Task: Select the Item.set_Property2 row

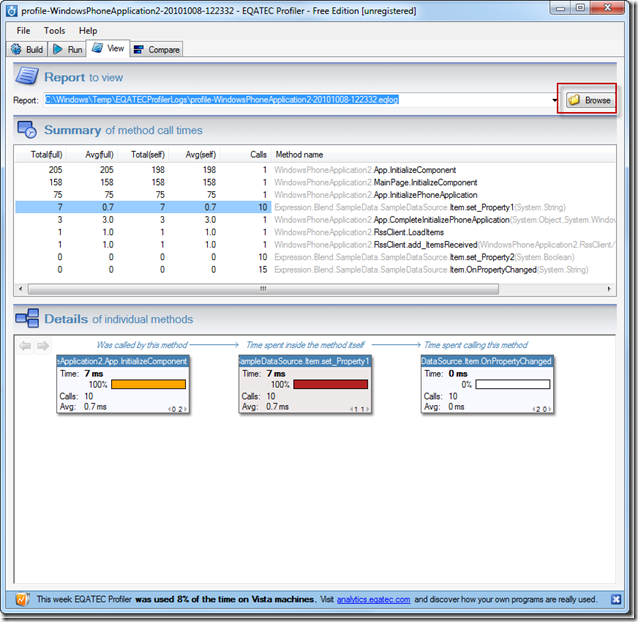Action: (315, 257)
